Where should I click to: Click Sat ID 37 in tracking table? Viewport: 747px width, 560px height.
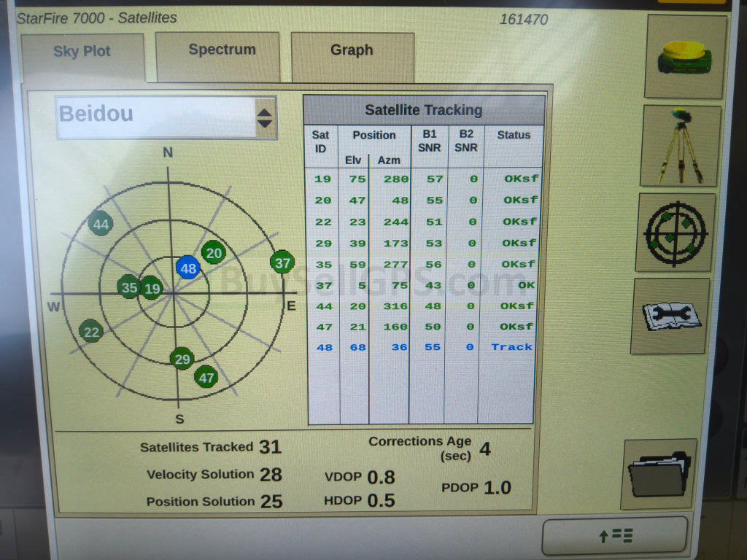[x=324, y=286]
